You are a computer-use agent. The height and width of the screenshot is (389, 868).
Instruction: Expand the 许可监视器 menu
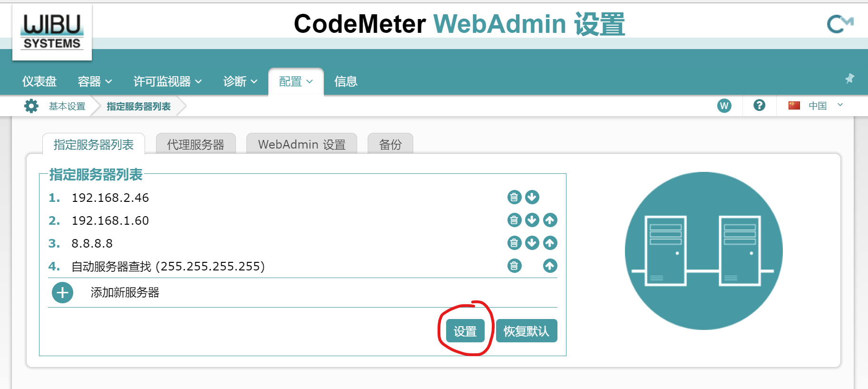[167, 82]
